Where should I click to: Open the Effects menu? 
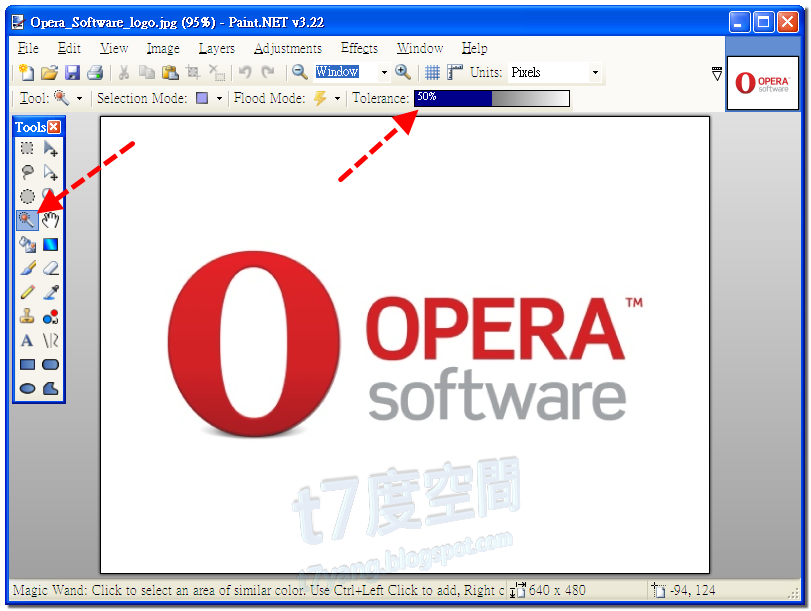[x=359, y=48]
